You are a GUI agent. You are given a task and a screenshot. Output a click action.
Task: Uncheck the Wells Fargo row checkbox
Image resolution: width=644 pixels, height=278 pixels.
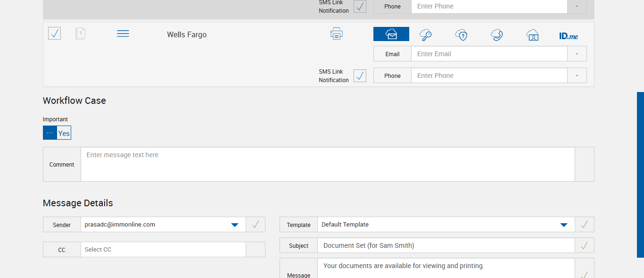54,34
